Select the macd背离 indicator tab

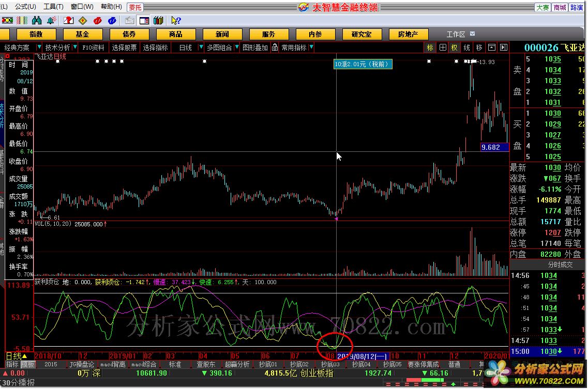(x=113, y=364)
